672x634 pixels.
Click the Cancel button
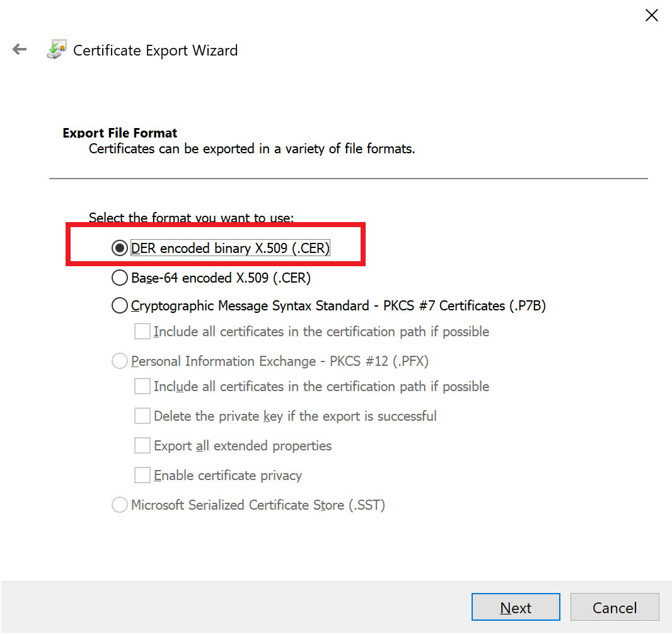pyautogui.click(x=615, y=607)
